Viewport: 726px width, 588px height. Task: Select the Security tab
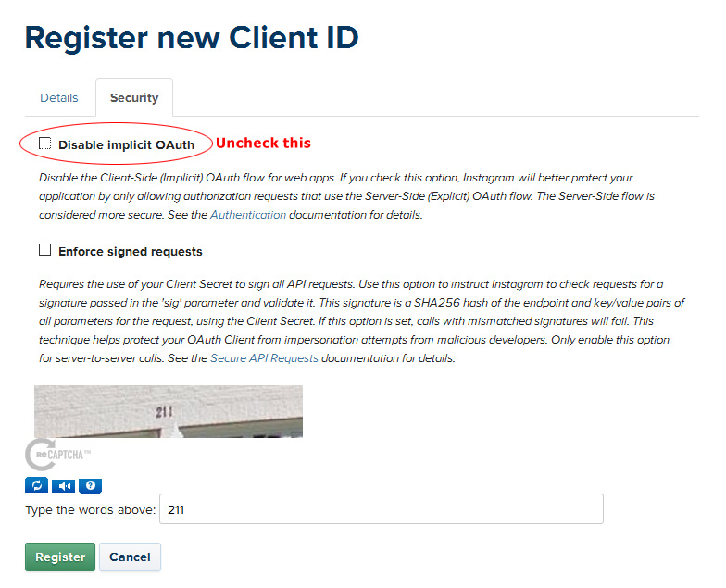(x=134, y=98)
